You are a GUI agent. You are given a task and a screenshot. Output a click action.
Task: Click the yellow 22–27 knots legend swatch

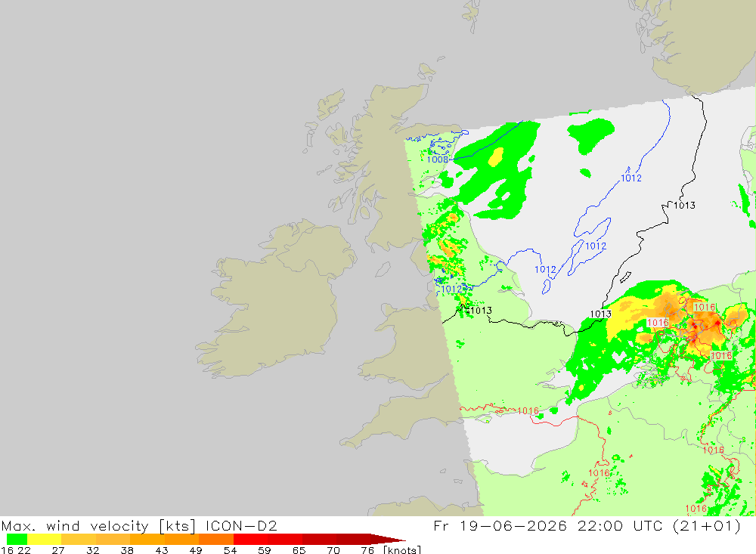pyautogui.click(x=45, y=539)
